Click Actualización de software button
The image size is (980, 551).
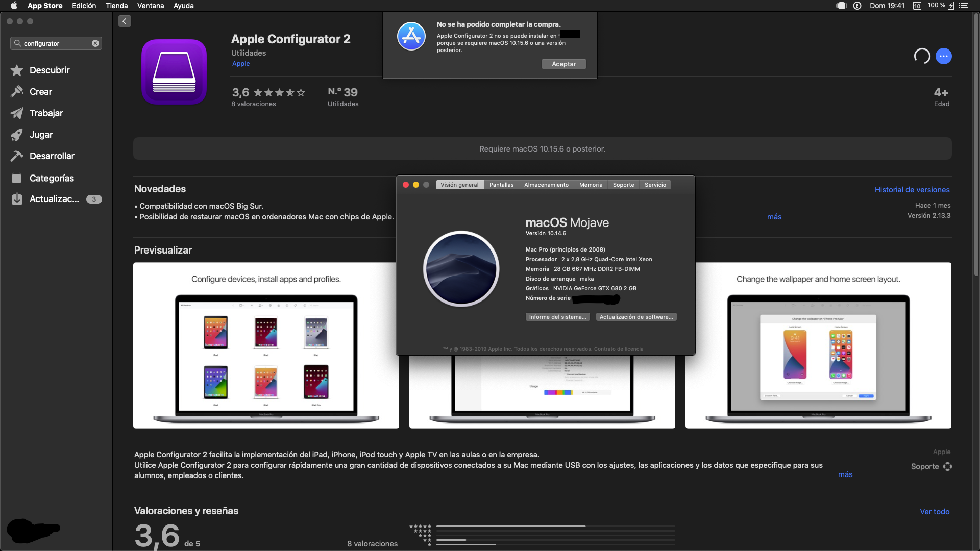coord(636,317)
